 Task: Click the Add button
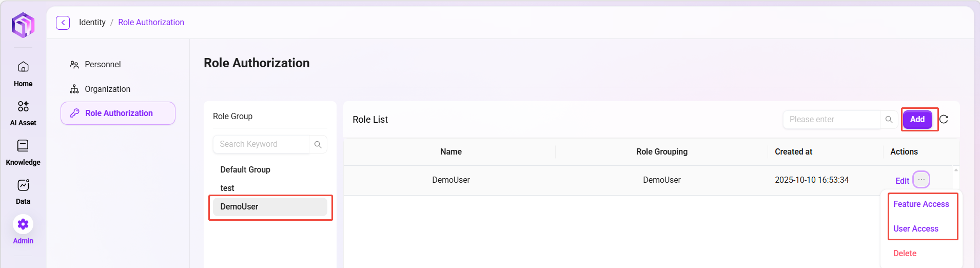click(917, 119)
